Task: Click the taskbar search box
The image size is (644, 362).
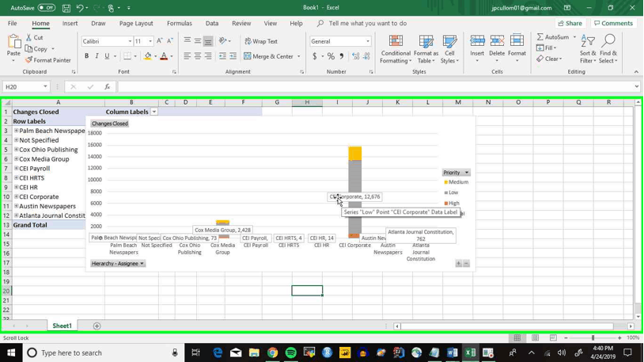Action: pyautogui.click(x=103, y=352)
